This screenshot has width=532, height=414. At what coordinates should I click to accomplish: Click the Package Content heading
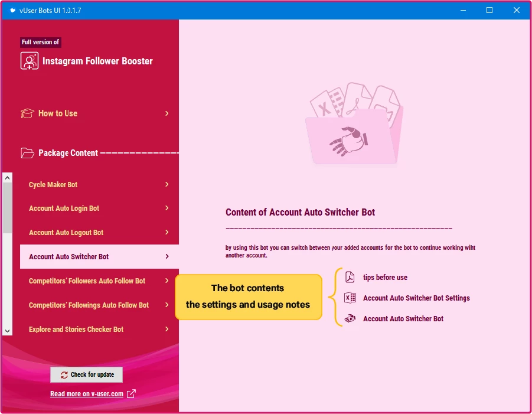tap(68, 153)
